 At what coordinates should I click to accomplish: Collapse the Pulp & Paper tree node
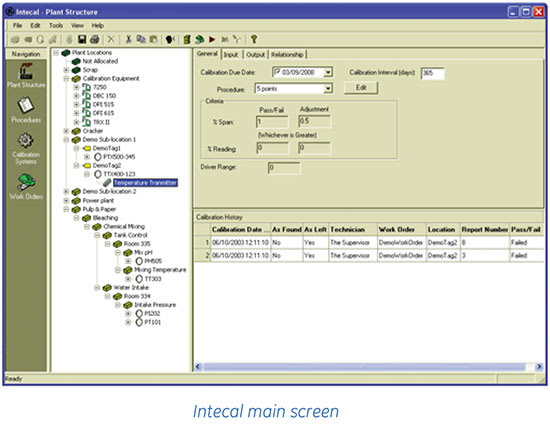pyautogui.click(x=66, y=209)
